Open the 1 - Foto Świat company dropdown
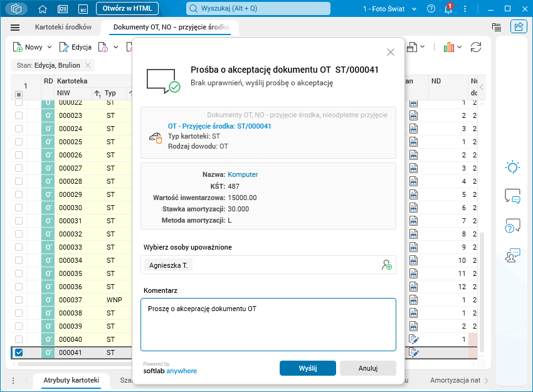Image resolution: width=533 pixels, height=392 pixels. [389, 9]
